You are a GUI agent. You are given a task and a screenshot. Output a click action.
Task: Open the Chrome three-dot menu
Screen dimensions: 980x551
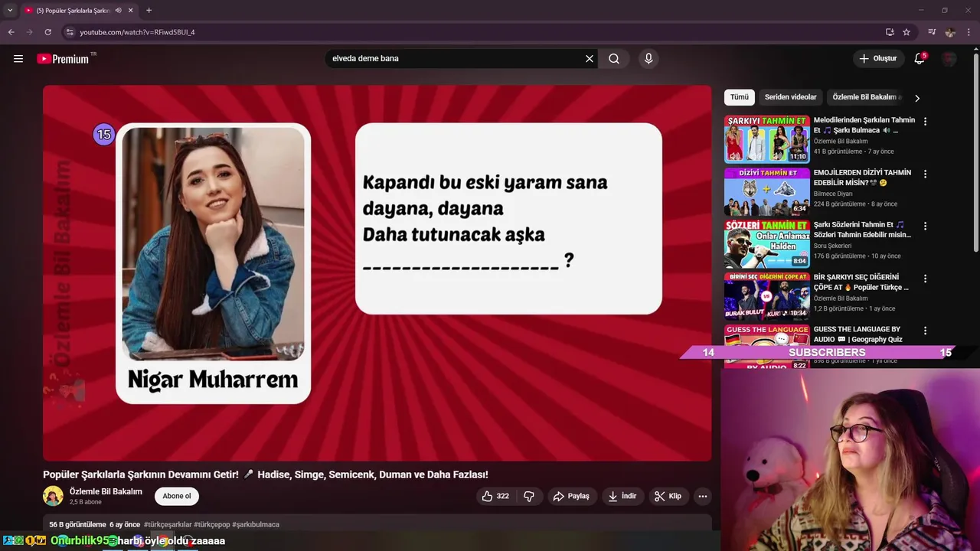pos(969,32)
